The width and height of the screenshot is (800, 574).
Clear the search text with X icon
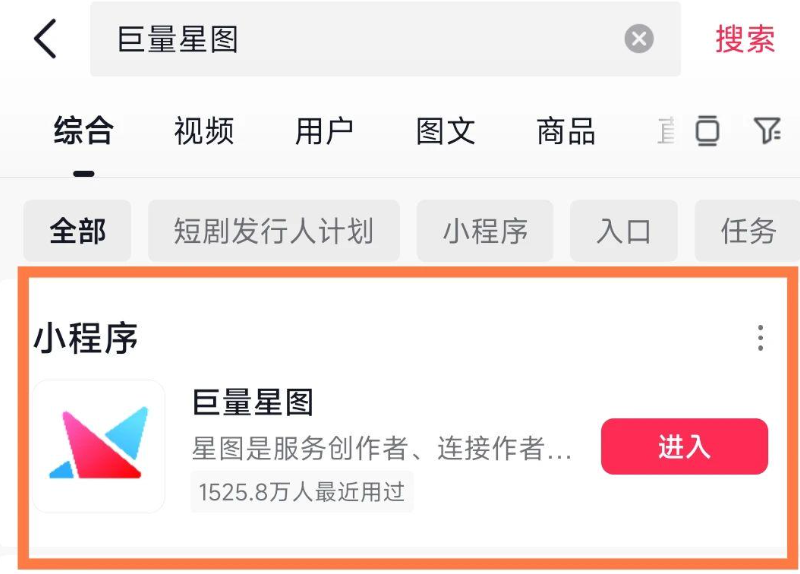(x=639, y=39)
